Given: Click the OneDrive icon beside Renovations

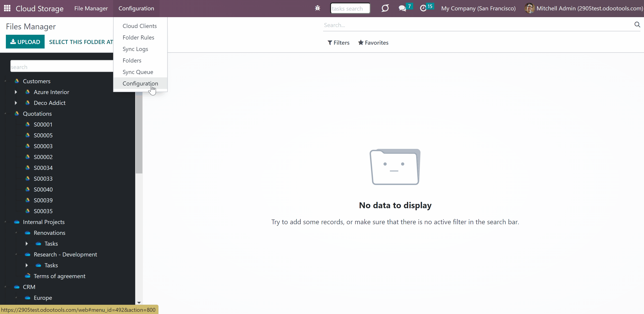Looking at the screenshot, I should point(27,233).
